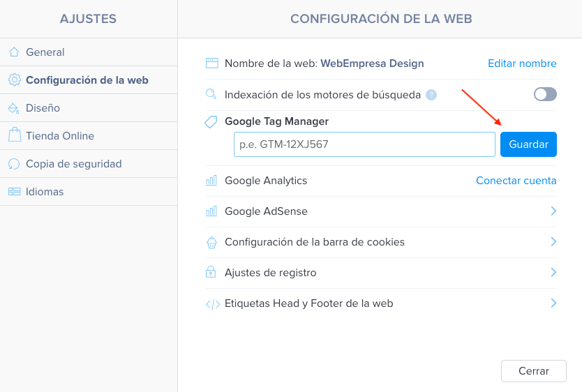
Task: Open the Google AdSense row
Action: pos(381,211)
